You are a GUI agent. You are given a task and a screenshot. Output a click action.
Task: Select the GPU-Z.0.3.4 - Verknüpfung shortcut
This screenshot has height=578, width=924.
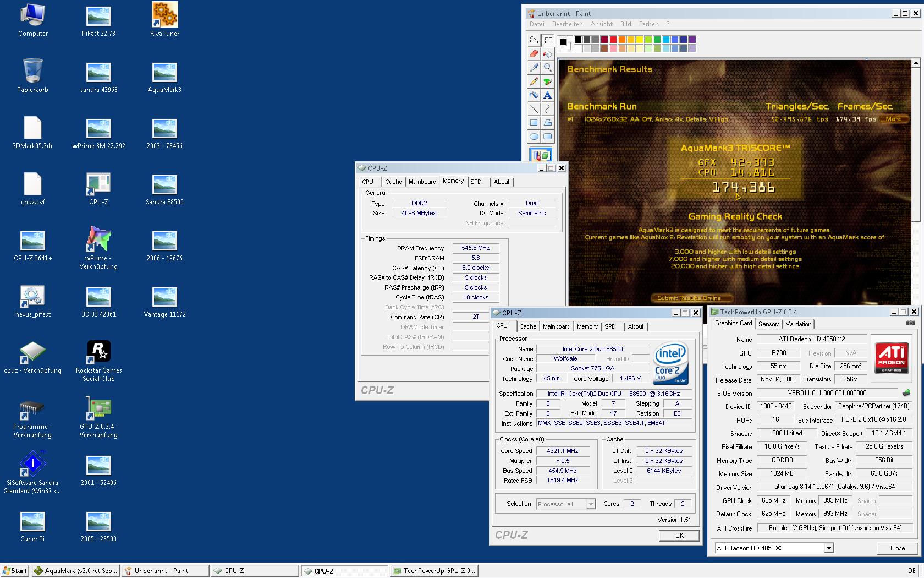[x=99, y=417]
